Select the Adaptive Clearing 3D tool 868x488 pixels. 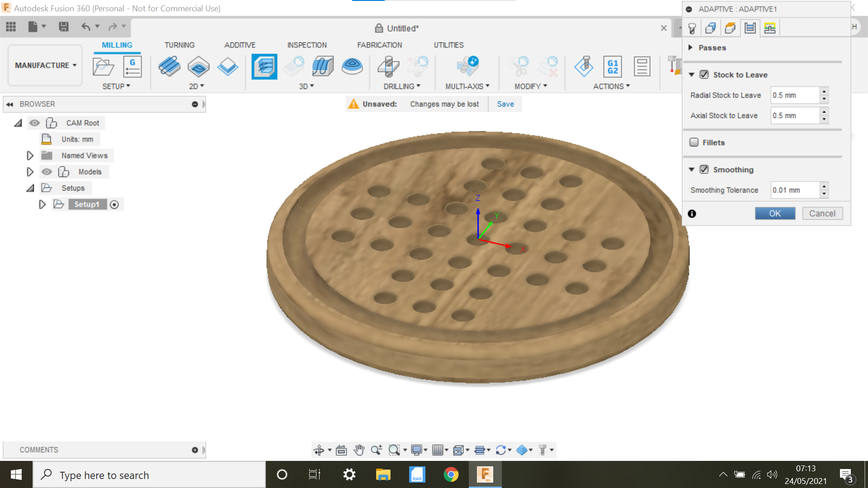click(x=264, y=66)
